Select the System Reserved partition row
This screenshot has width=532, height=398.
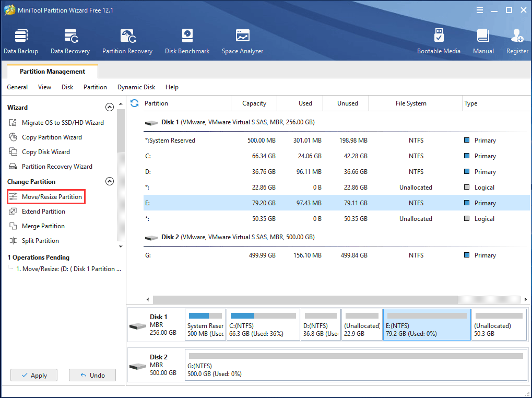[336, 141]
